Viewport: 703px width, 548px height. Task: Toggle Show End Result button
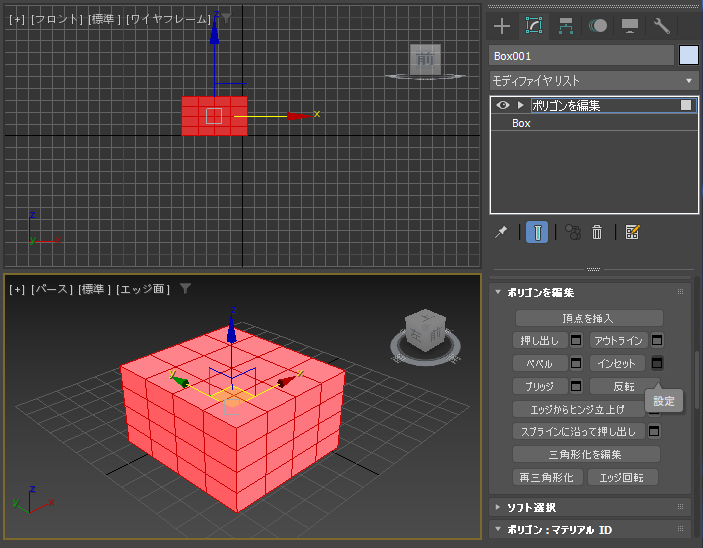click(x=537, y=232)
